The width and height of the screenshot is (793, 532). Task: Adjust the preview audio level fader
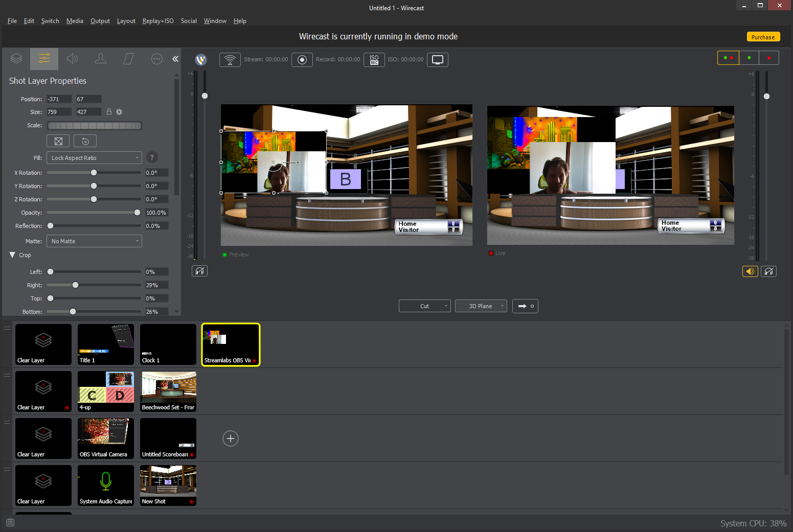tap(205, 96)
